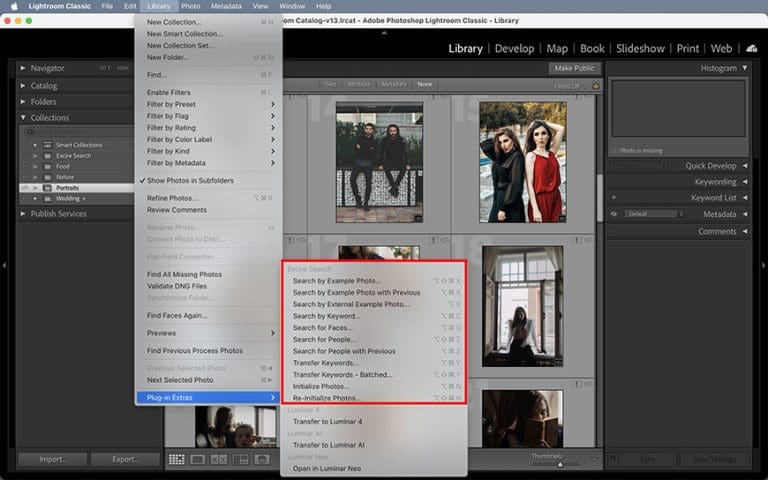Image resolution: width=768 pixels, height=480 pixels.
Task: Open Survey view icon in toolbar
Action: click(x=240, y=459)
